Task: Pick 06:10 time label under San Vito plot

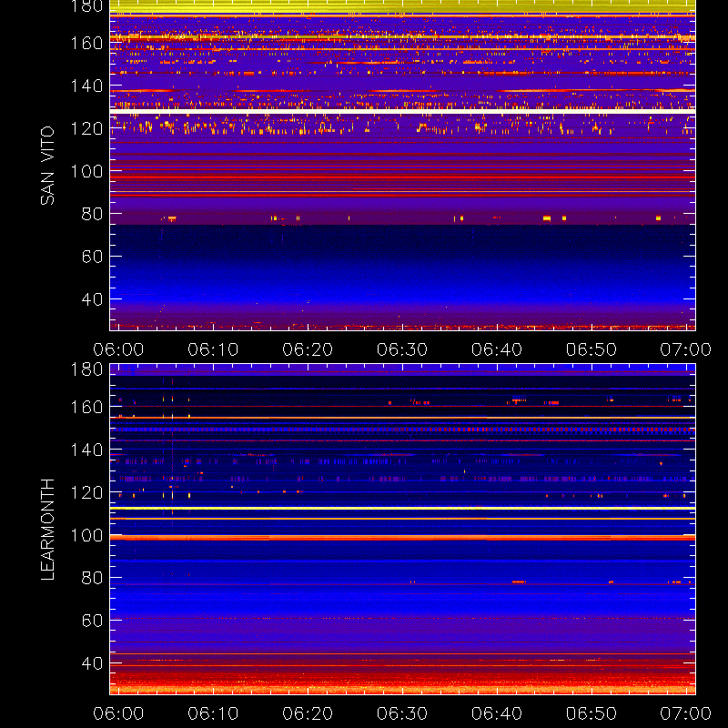Action: point(213,349)
